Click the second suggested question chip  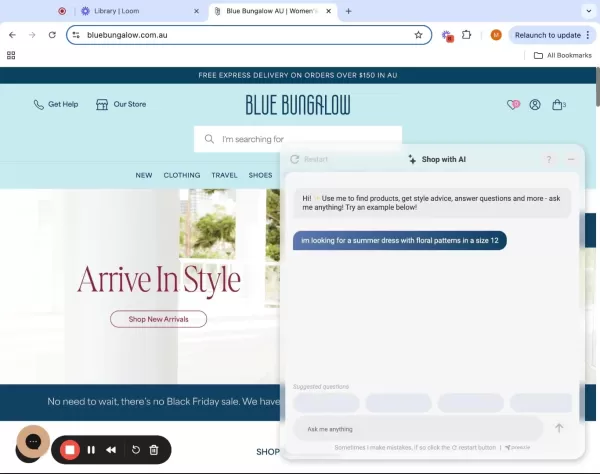click(398, 403)
